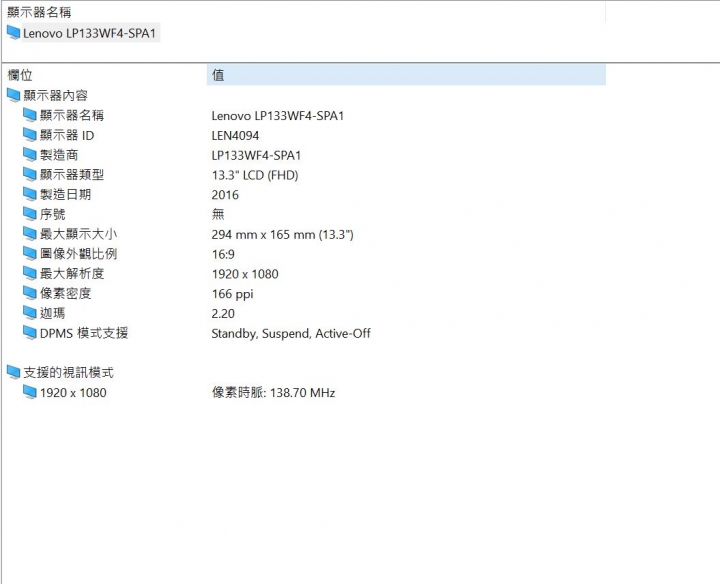Select the 1920 x 1080 video mode label
This screenshot has width=720, height=584.
73,393
